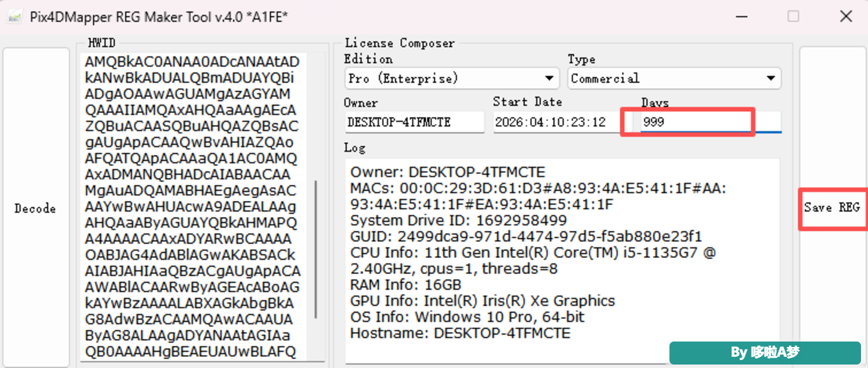The width and height of the screenshot is (868, 368).
Task: Close the REG Maker Tool window
Action: [846, 16]
